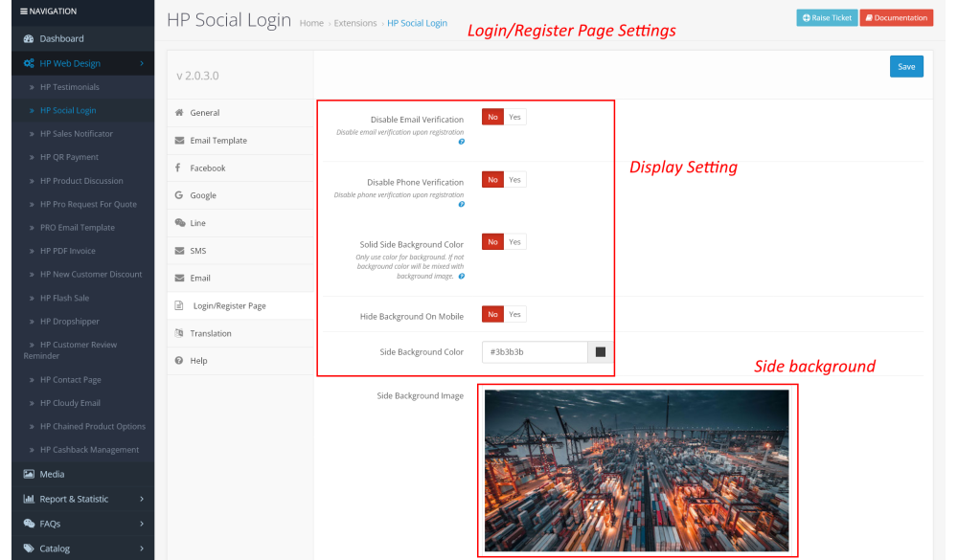Open HP Flash Sale in sidebar
Image resolution: width=958 pixels, height=560 pixels.
point(65,298)
